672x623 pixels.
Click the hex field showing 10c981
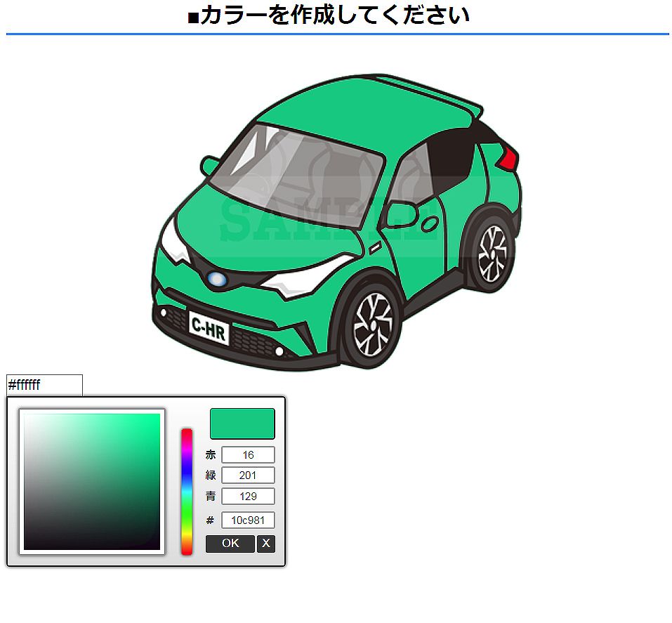click(248, 520)
